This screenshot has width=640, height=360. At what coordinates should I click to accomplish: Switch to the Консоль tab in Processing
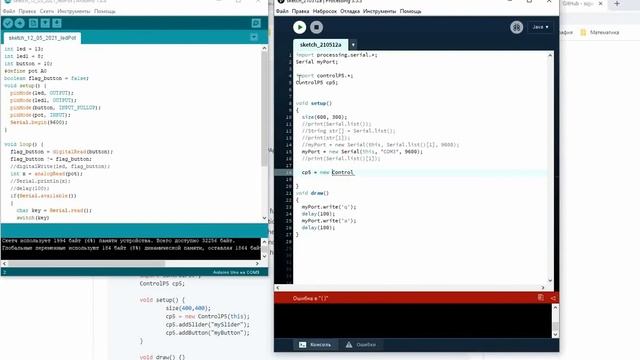[315, 344]
